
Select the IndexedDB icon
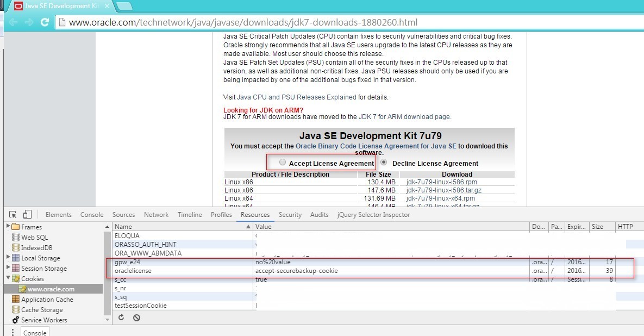point(16,247)
